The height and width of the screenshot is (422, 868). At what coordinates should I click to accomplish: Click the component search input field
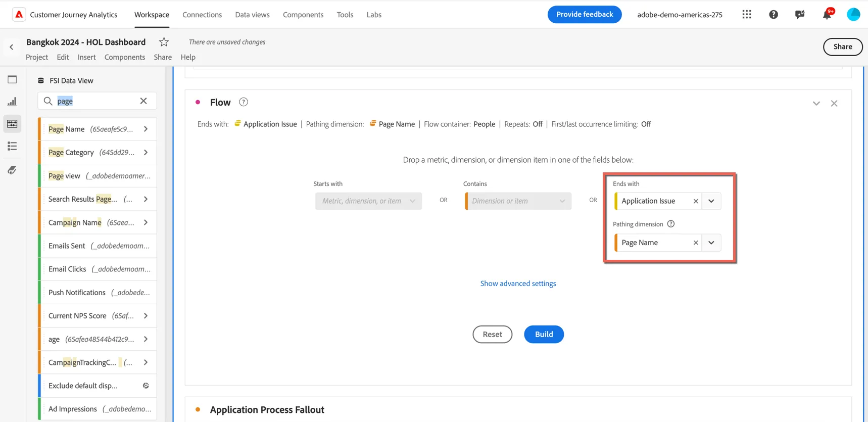97,101
